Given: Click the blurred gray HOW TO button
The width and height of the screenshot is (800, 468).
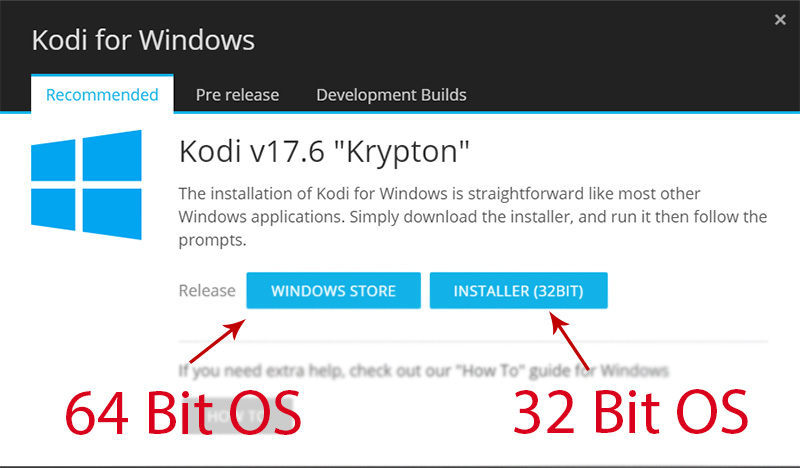Looking at the screenshot, I should click(x=240, y=416).
